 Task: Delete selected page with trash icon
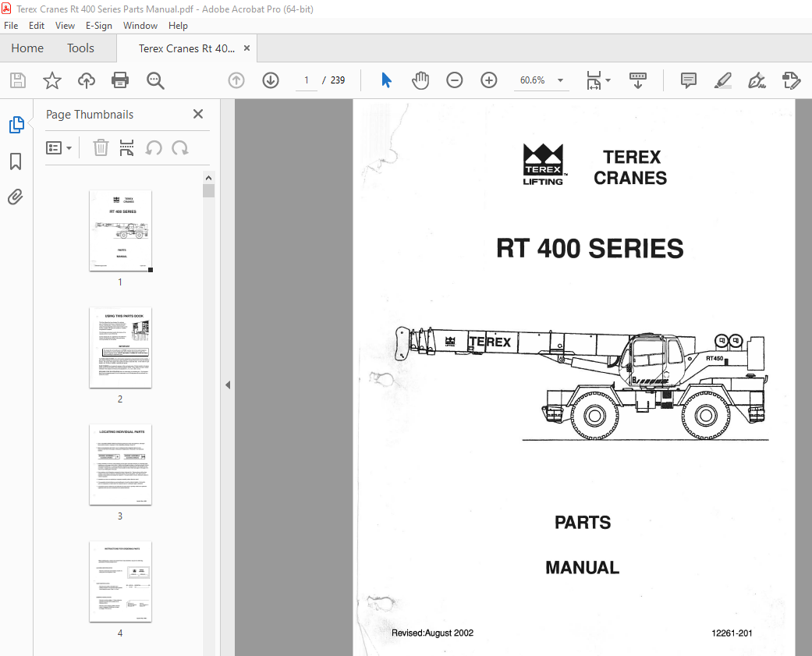click(101, 148)
